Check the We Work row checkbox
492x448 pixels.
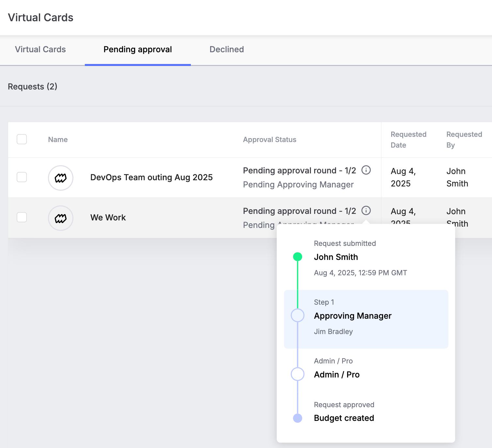[x=22, y=217]
